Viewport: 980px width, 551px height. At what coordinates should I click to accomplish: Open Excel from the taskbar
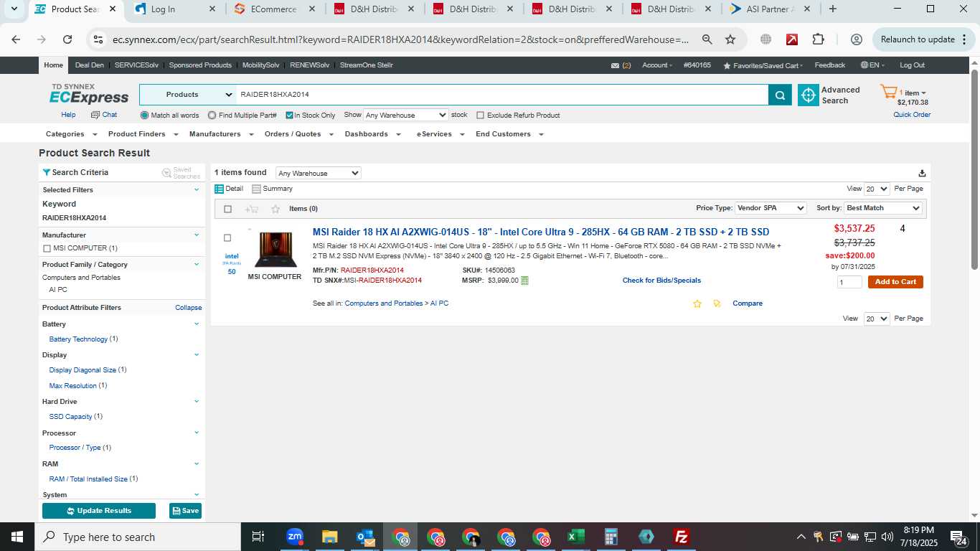coord(575,537)
